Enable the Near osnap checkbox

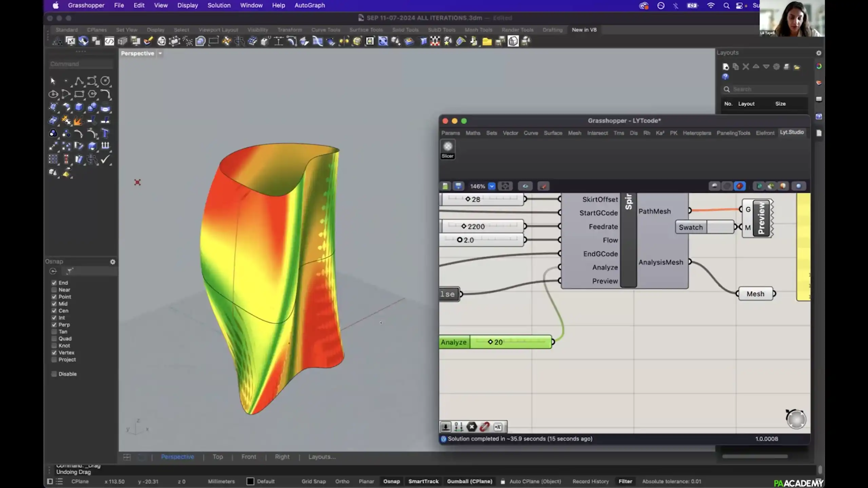coord(54,290)
